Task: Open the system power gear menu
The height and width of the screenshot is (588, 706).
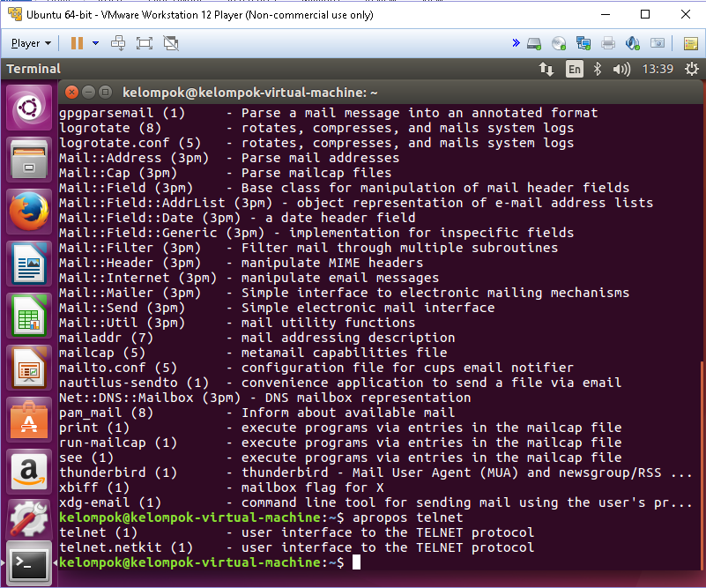Action: 692,69
